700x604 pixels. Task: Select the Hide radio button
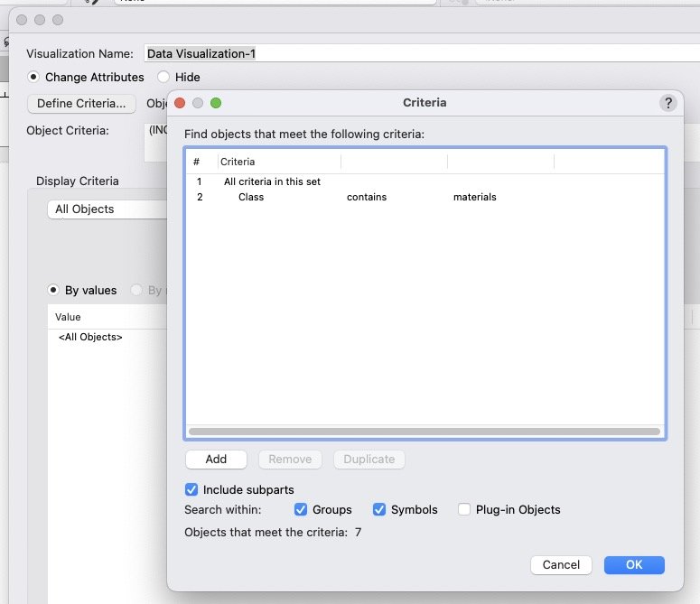pyautogui.click(x=163, y=78)
